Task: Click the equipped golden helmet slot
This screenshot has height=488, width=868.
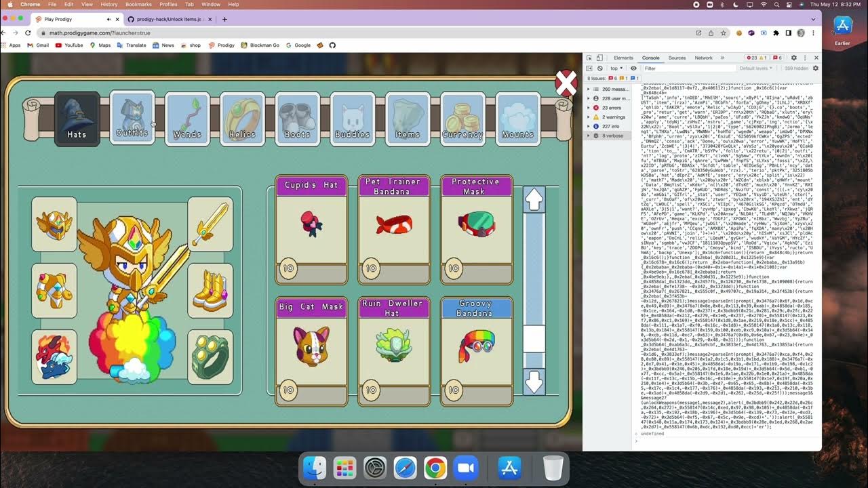Action: 54,224
